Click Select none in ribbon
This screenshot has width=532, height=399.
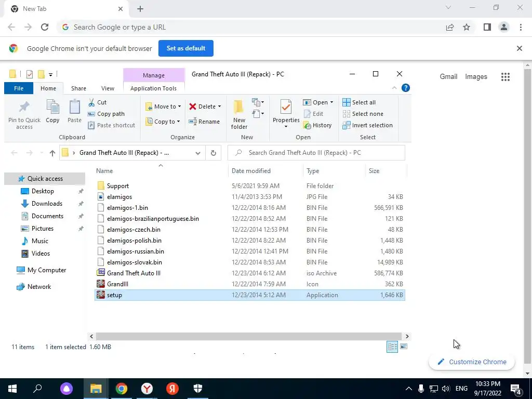[x=363, y=114]
